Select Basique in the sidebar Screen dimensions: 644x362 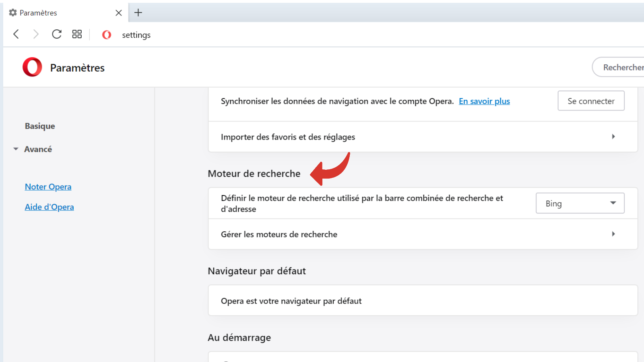40,126
